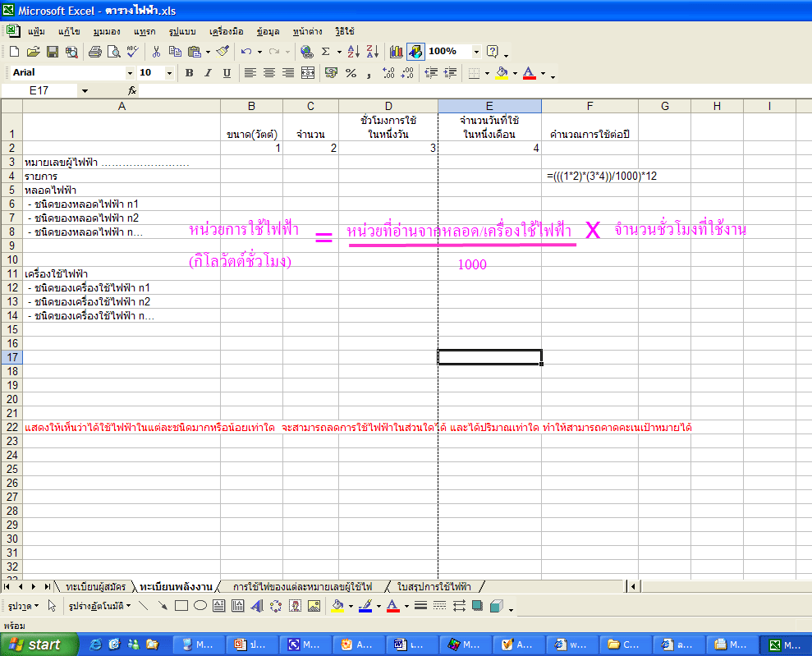Apply red font color on formatting toolbar
Viewport: 812px width, 656px height.
529,73
